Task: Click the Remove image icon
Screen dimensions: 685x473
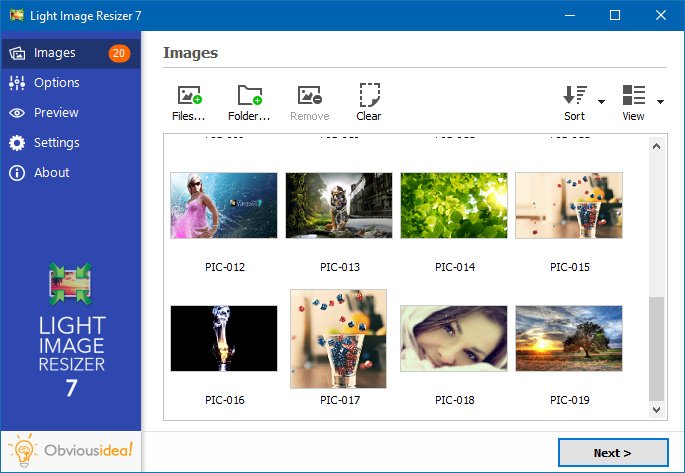Action: (309, 95)
